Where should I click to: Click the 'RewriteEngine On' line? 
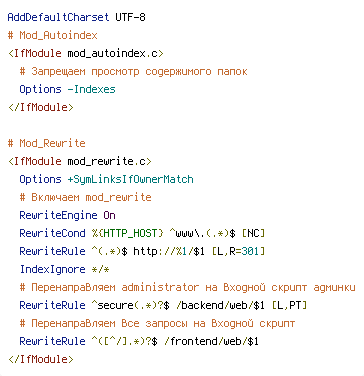tap(67, 215)
